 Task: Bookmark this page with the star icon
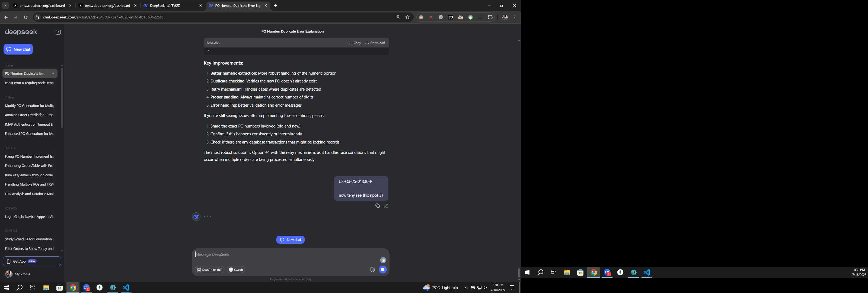pos(407,17)
